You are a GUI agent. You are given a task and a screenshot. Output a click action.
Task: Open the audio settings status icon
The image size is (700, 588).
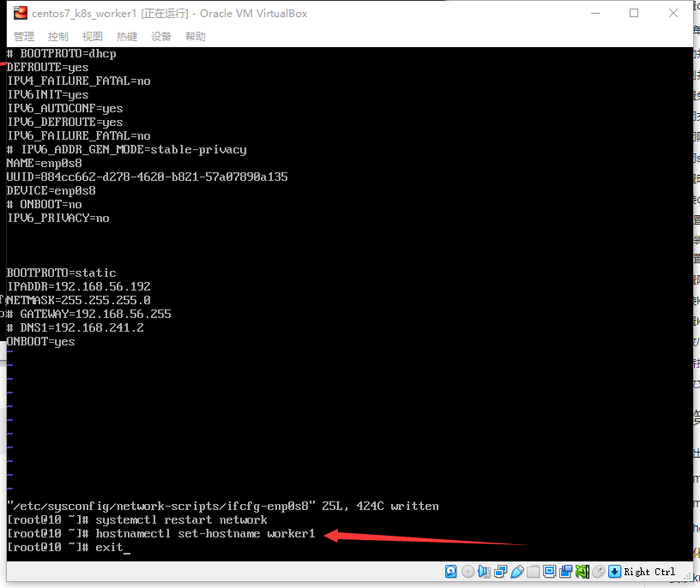coord(484,572)
